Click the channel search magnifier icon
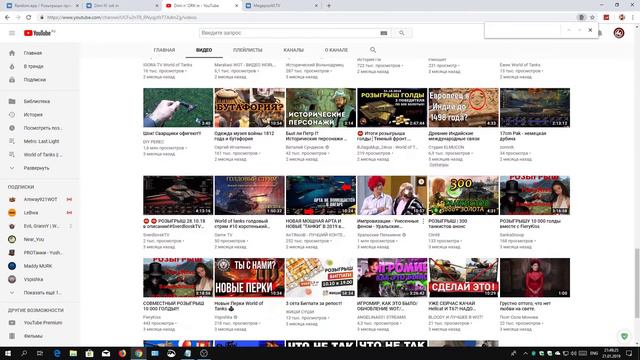 click(373, 50)
